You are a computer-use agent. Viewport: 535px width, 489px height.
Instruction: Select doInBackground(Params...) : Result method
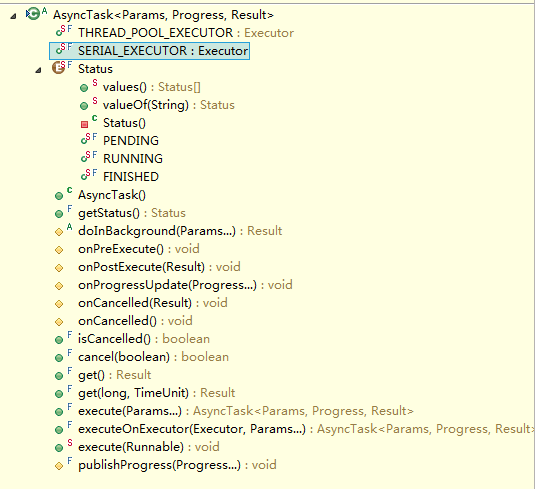coord(180,231)
